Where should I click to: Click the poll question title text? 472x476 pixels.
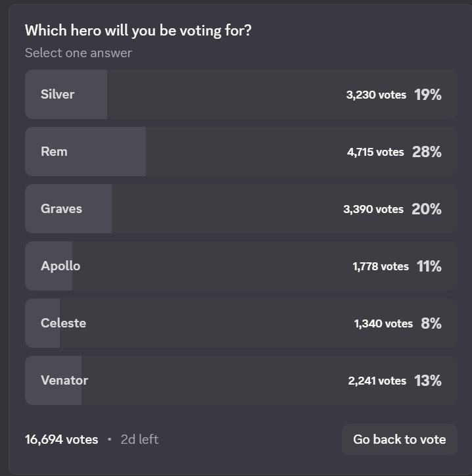click(138, 30)
